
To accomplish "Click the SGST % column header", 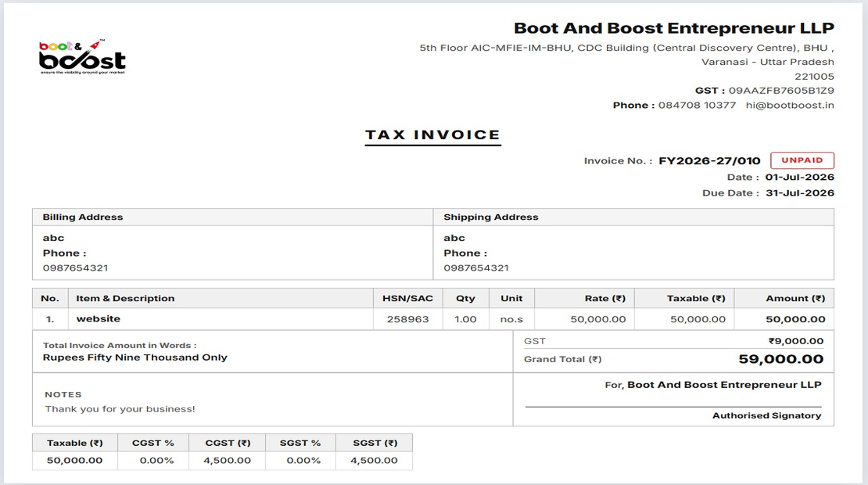I will [300, 444].
